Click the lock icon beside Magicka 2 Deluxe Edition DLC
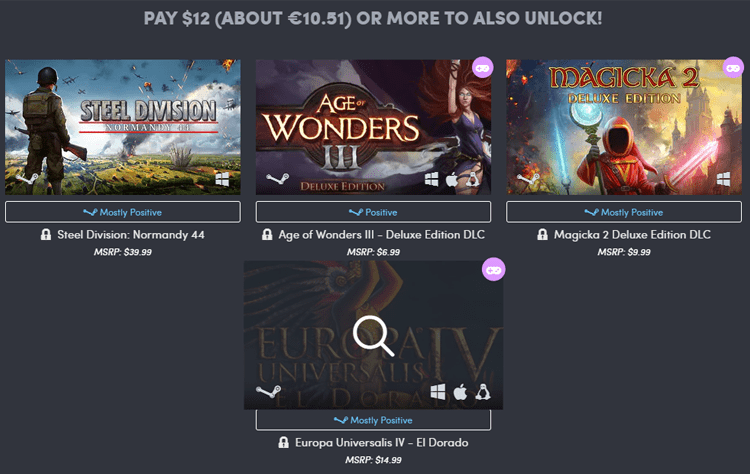Image resolution: width=750 pixels, height=474 pixels. tap(542, 234)
